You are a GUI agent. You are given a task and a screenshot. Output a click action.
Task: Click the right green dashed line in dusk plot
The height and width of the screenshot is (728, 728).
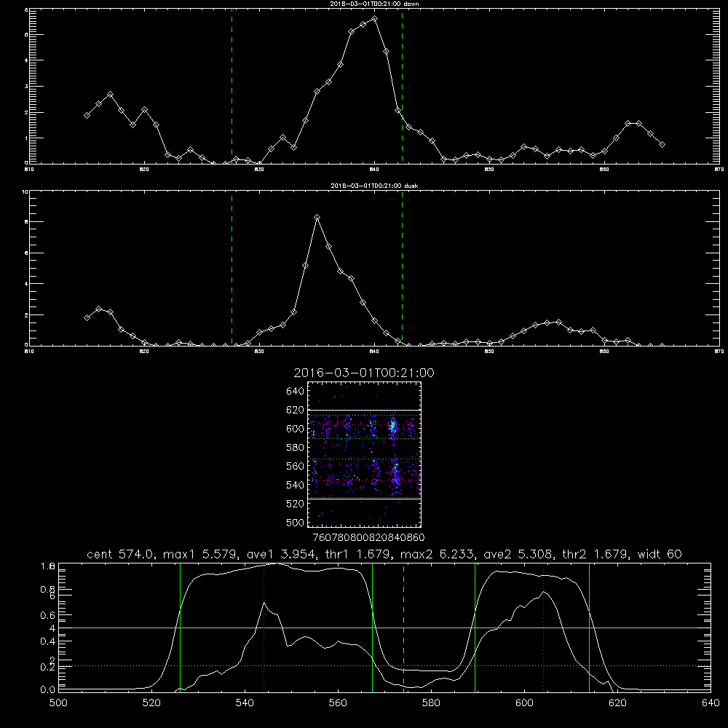pos(402,268)
